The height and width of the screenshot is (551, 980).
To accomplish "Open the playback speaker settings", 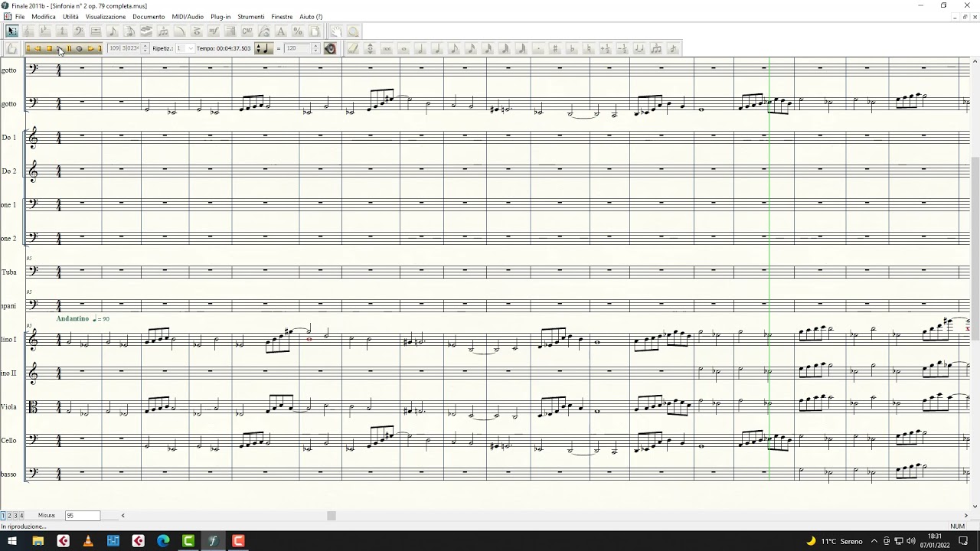I will [x=330, y=48].
